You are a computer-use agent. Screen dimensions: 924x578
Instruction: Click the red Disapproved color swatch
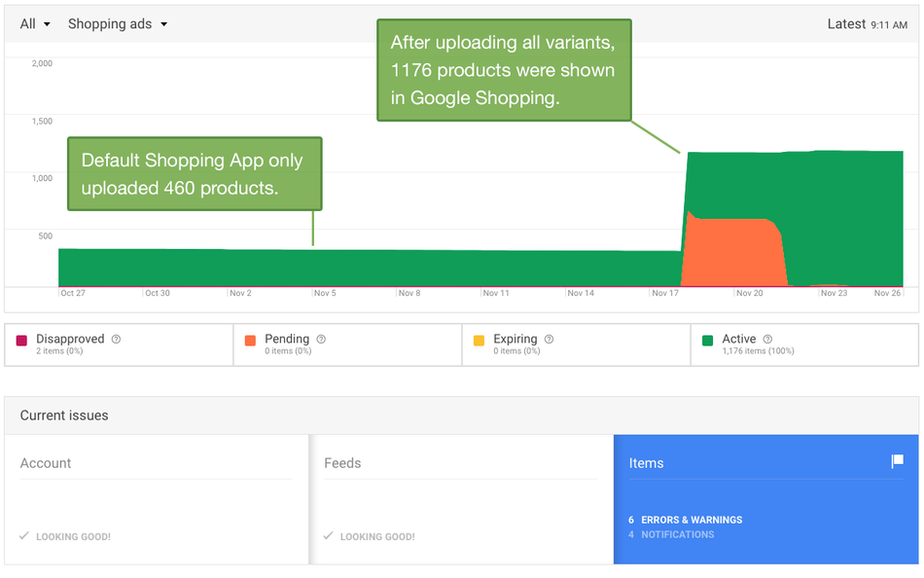(21, 341)
